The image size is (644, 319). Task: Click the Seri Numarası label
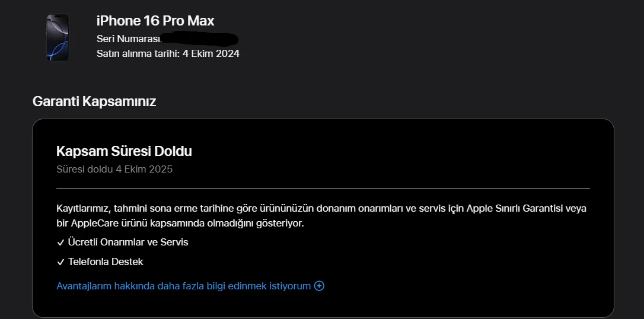(x=128, y=39)
